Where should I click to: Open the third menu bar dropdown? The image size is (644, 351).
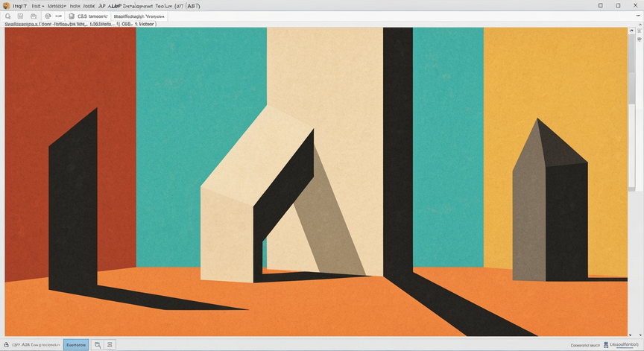tap(57, 6)
